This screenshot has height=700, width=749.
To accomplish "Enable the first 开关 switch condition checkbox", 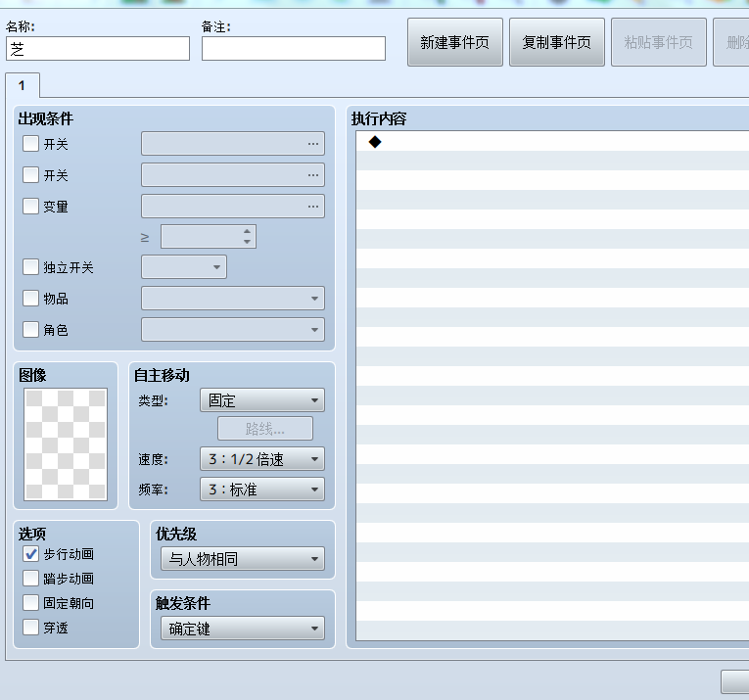I will [31, 143].
